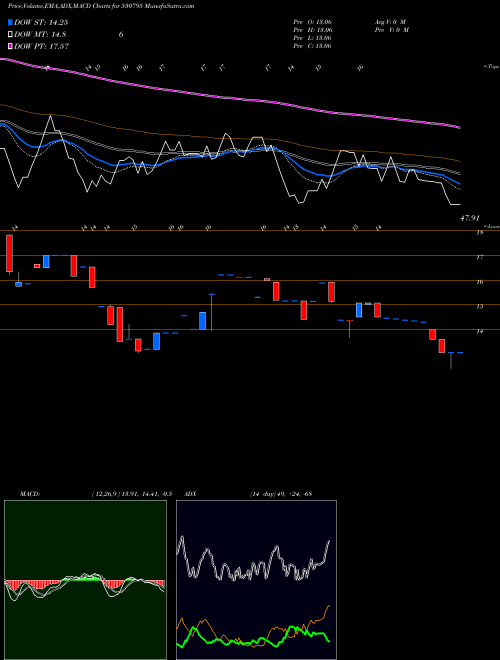Click the 14 price axis label
The height and width of the screenshot is (660, 500).
(479, 332)
